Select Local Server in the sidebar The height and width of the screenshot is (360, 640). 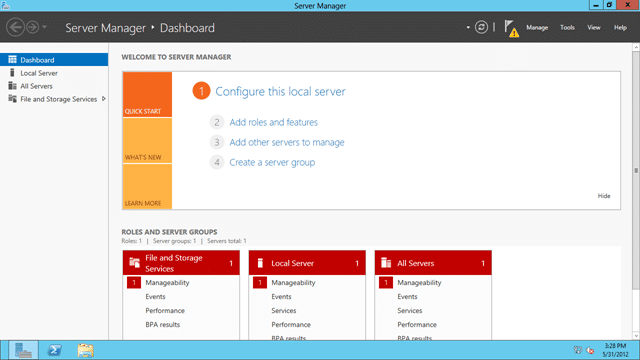pos(54,73)
